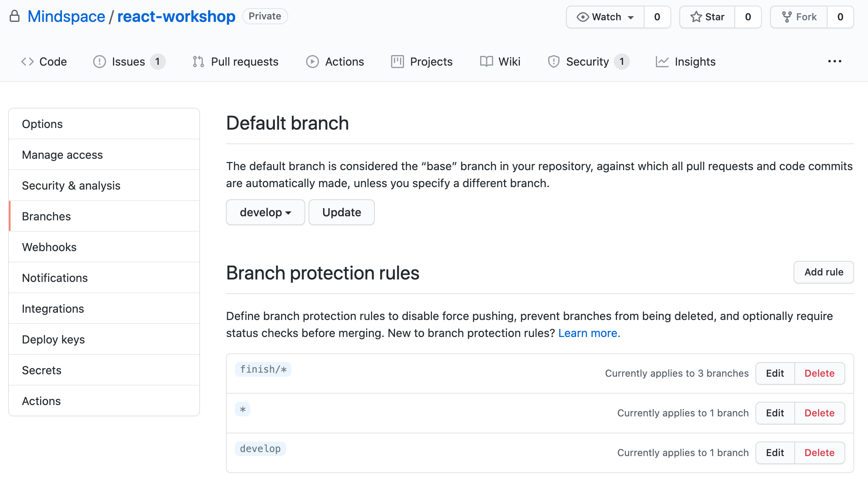
Task: Open the three-dots overflow menu
Action: [x=834, y=62]
